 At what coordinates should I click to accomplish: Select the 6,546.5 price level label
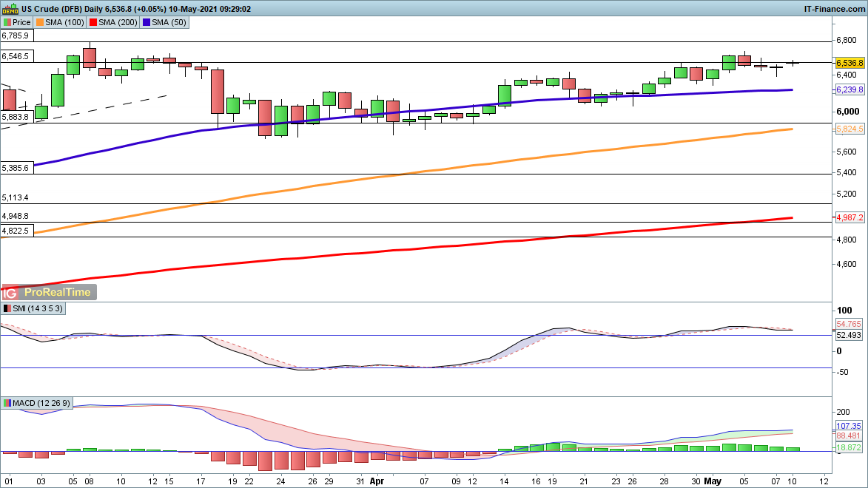click(16, 56)
